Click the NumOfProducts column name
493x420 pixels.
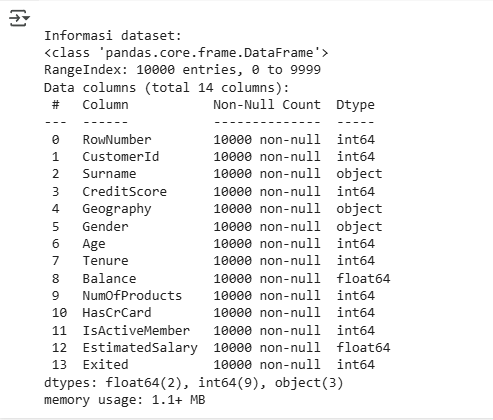tap(132, 296)
